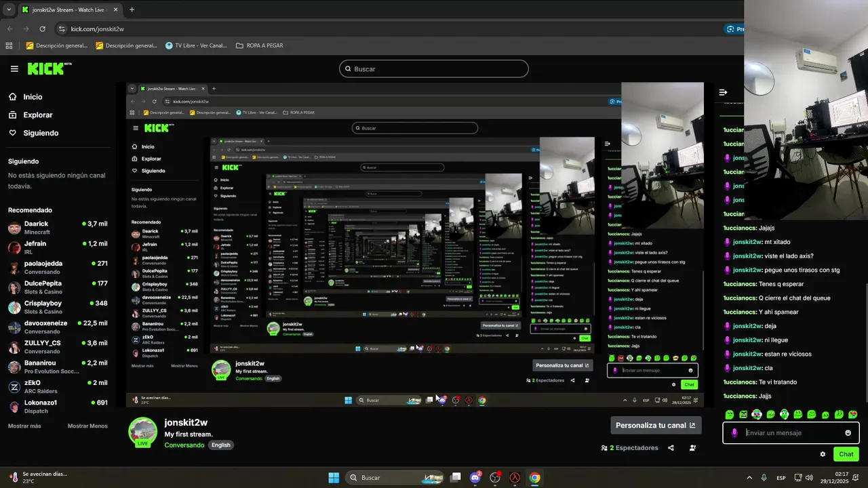Click the Conversando category link
The width and height of the screenshot is (868, 488).
184,445
